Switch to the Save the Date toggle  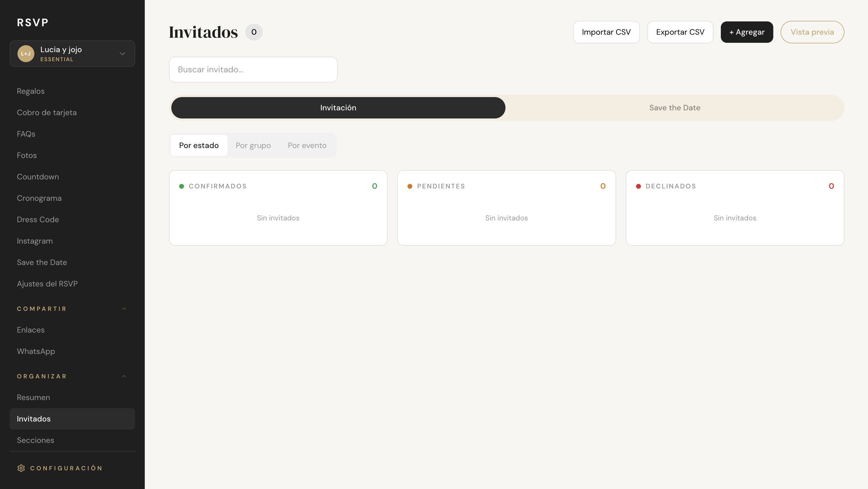click(675, 108)
